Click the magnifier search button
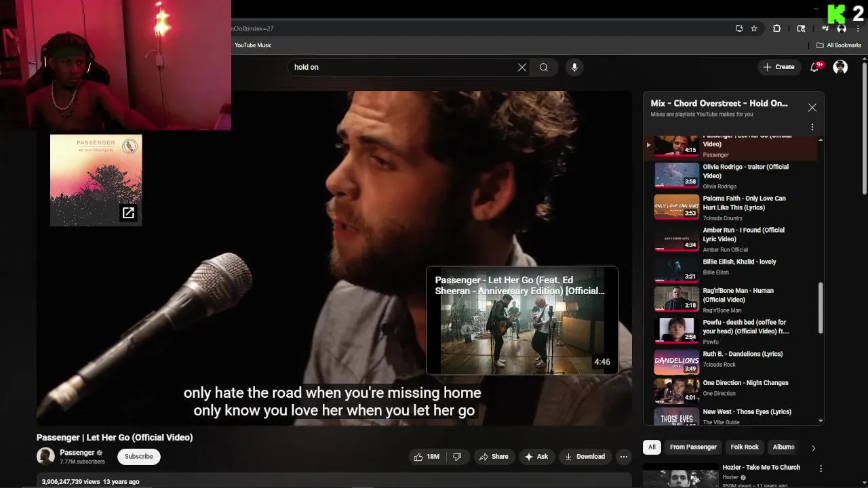Image resolution: width=868 pixels, height=488 pixels. click(544, 67)
